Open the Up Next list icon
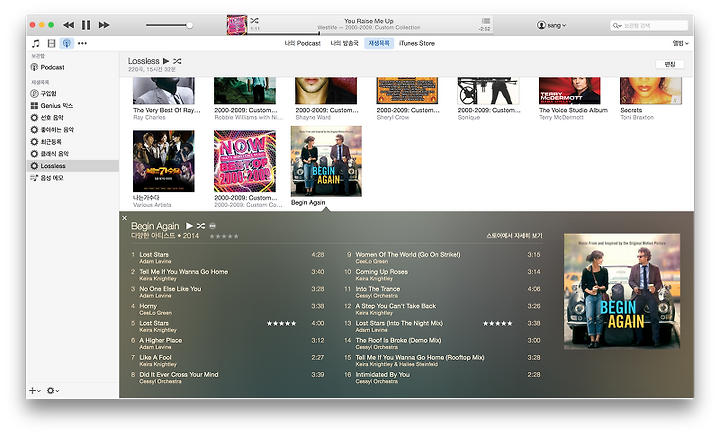Screen dimensions: 720x436 click(x=486, y=21)
